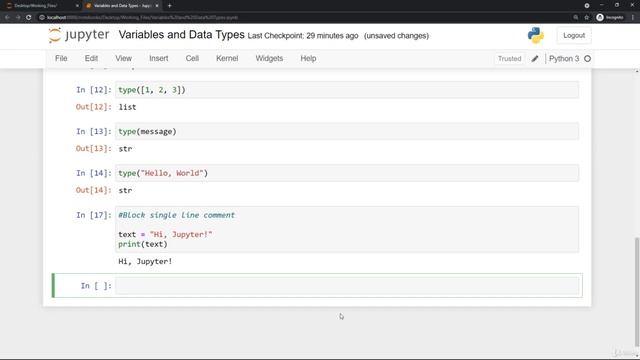Click the type(message) code cell

point(347,131)
